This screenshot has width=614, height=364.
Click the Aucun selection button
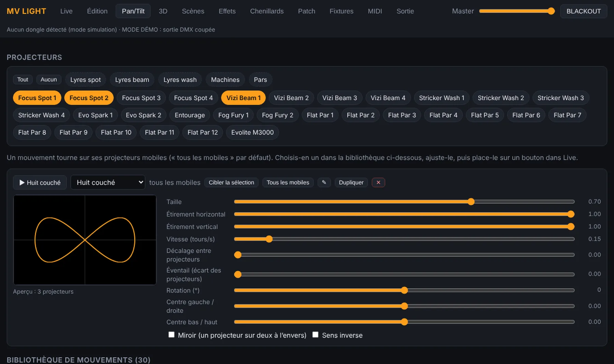(49, 79)
